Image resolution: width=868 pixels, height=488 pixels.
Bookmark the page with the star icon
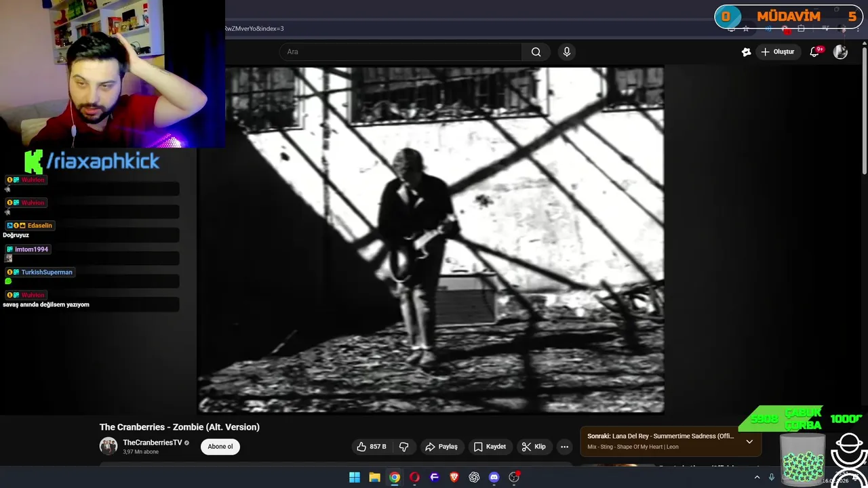[x=746, y=28]
